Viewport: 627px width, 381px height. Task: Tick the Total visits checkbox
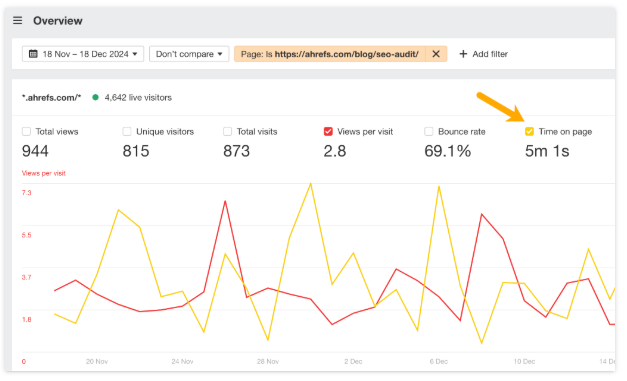tap(228, 132)
